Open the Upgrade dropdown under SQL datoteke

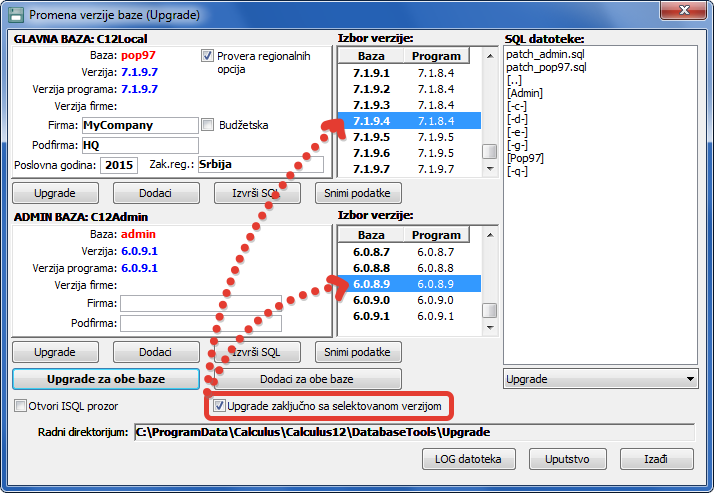click(x=601, y=379)
